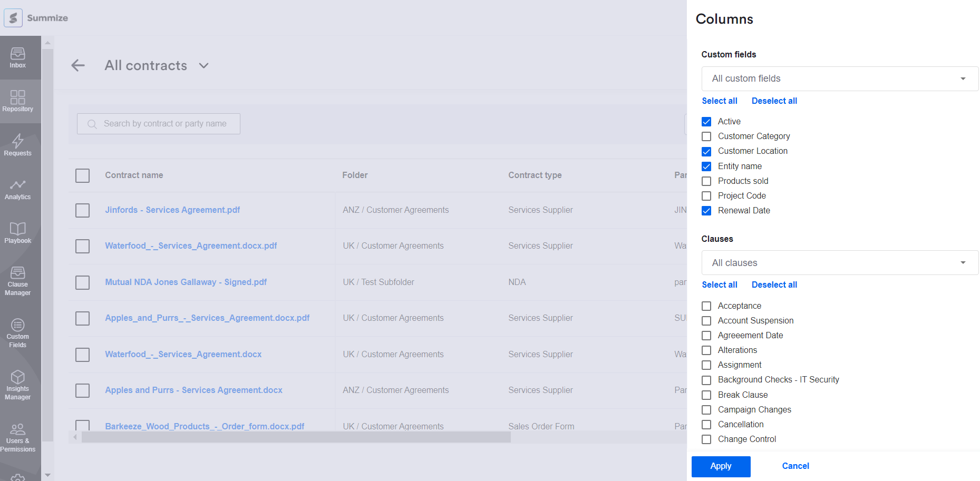Open the All custom fields dropdown

(x=839, y=78)
